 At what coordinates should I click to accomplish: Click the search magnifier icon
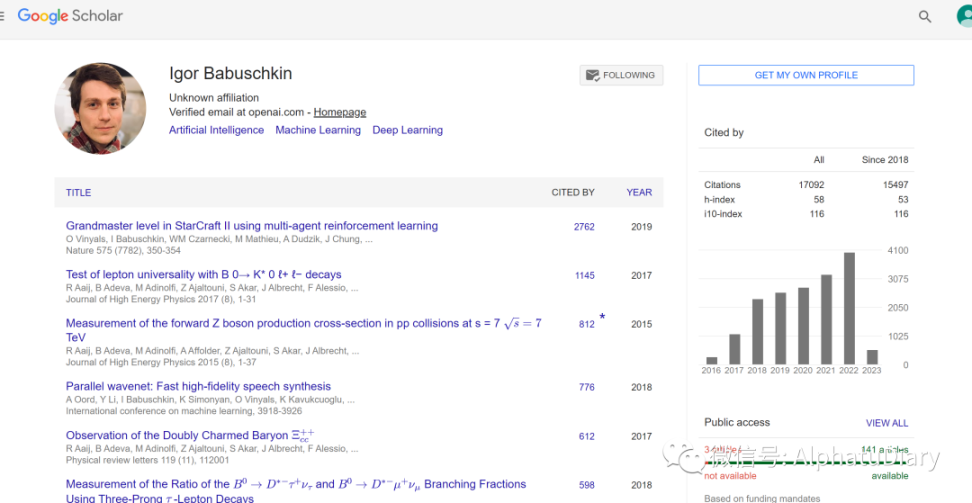[x=925, y=17]
